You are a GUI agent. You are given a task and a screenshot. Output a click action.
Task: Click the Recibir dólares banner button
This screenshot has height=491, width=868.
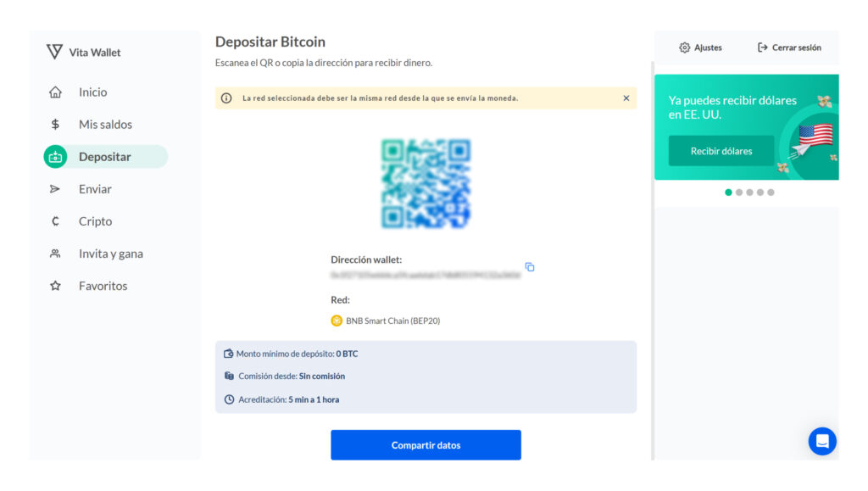point(721,151)
